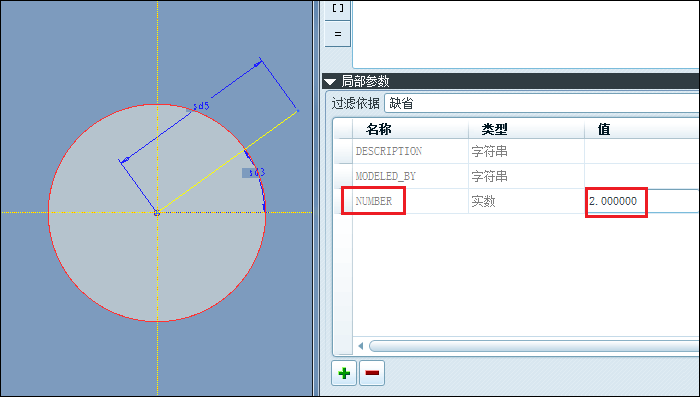Collapse the 局部参数 section triangle

click(330, 82)
